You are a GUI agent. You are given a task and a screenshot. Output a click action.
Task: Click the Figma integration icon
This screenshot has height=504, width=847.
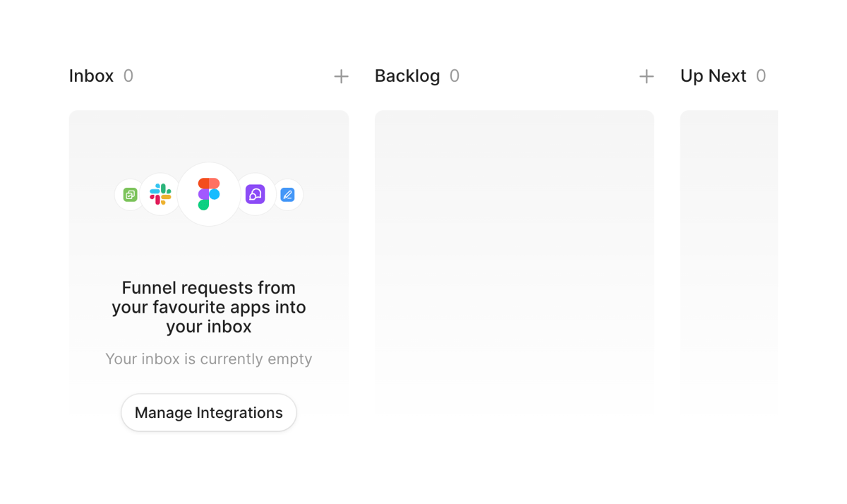208,194
